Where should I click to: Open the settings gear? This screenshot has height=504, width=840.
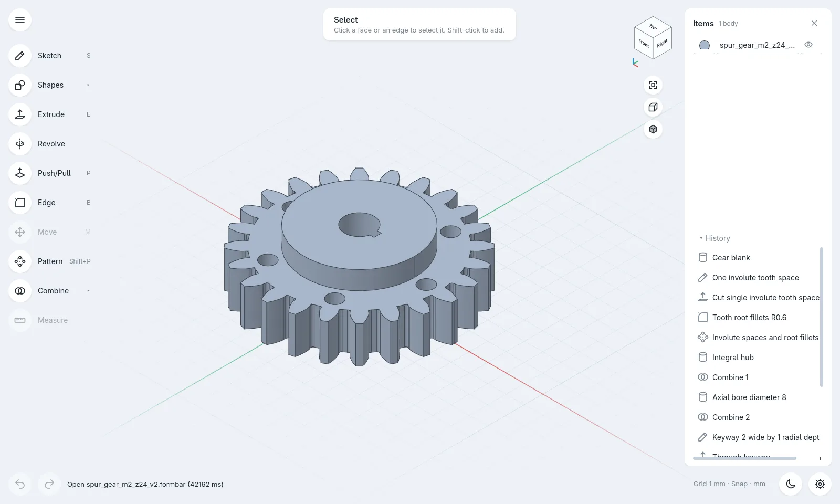tap(820, 484)
